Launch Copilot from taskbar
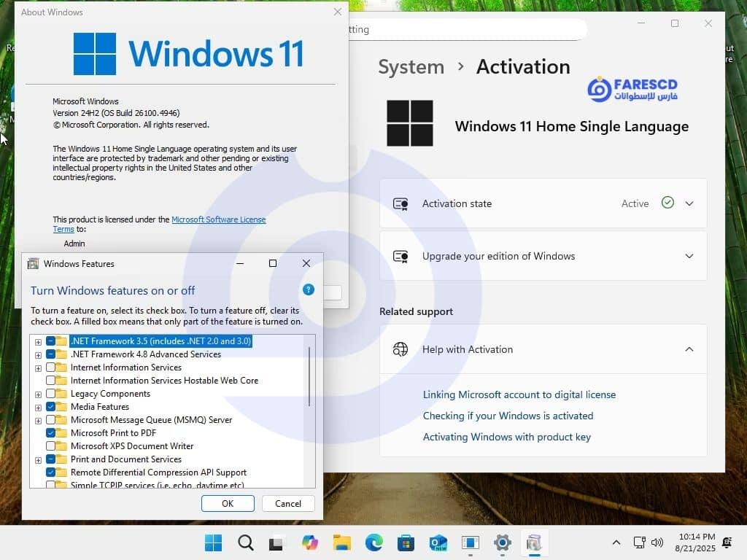This screenshot has width=747, height=560. click(x=309, y=542)
